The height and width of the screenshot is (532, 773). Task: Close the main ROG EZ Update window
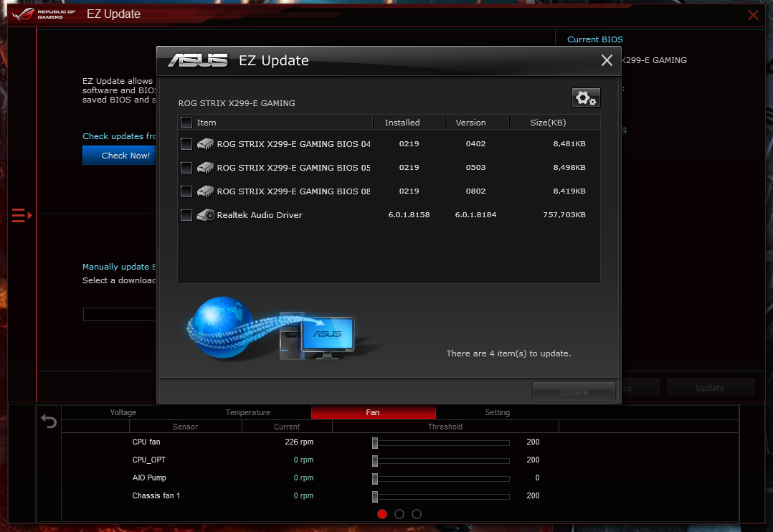753,15
